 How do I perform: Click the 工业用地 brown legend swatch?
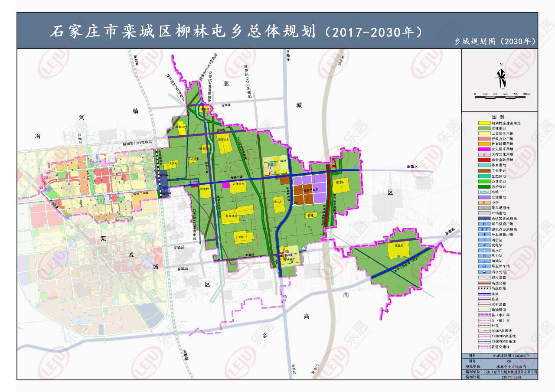(484, 171)
